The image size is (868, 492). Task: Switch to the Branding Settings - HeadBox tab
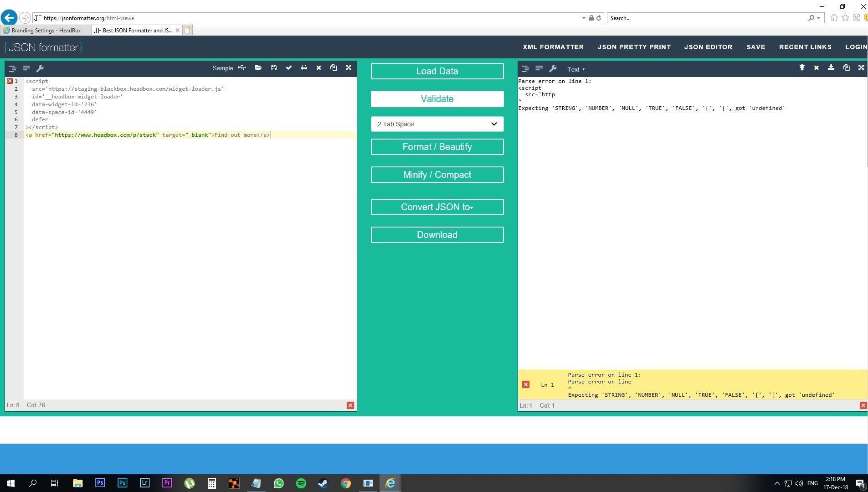[46, 31]
